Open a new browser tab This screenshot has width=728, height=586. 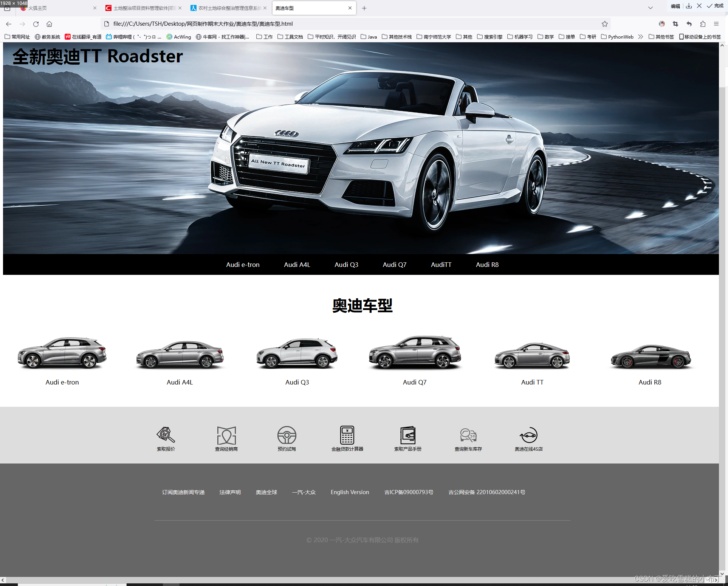click(364, 8)
